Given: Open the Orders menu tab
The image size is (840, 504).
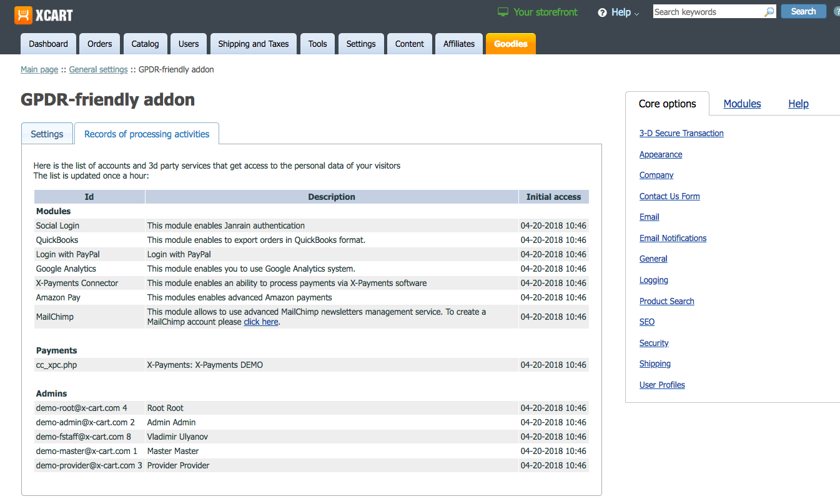Looking at the screenshot, I should (x=100, y=44).
